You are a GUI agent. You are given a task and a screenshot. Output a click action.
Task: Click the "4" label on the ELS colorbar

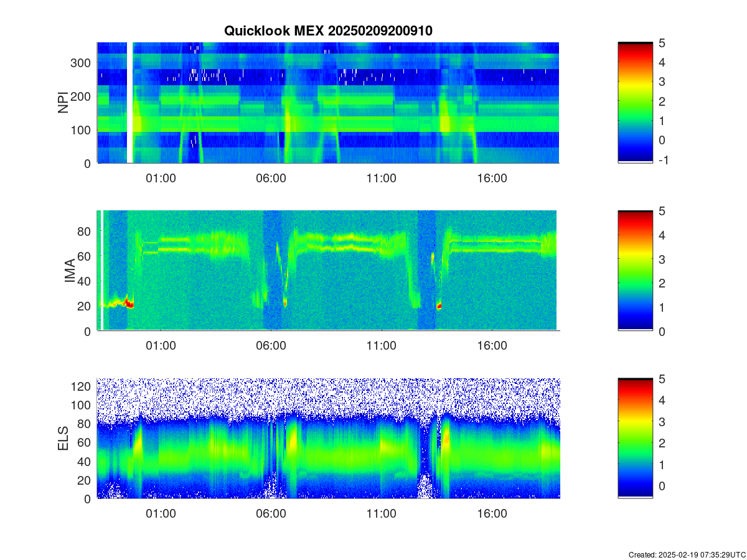[x=662, y=400]
